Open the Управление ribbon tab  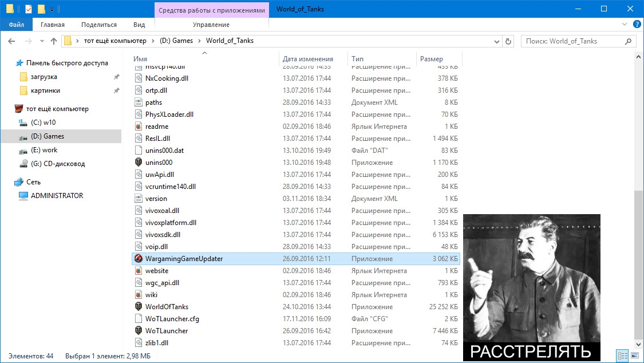[x=211, y=25]
